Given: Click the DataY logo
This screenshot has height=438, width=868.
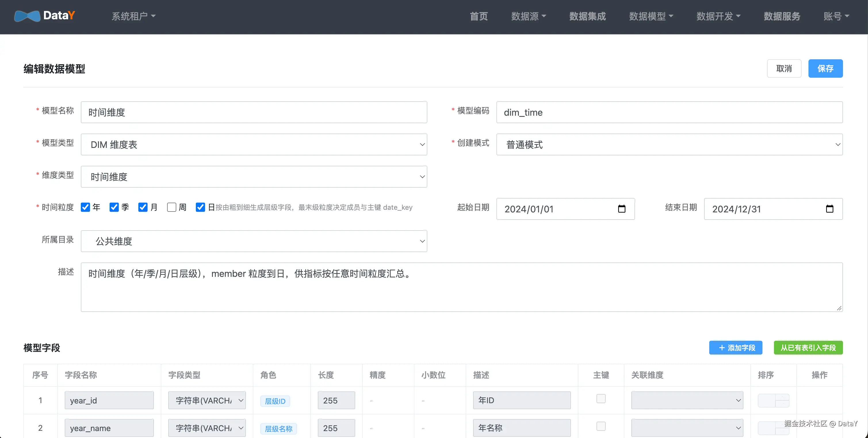Looking at the screenshot, I should click(x=45, y=16).
